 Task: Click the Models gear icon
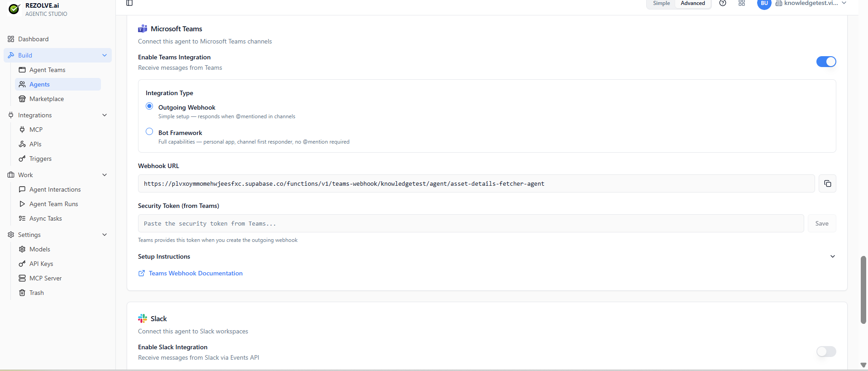[22, 249]
